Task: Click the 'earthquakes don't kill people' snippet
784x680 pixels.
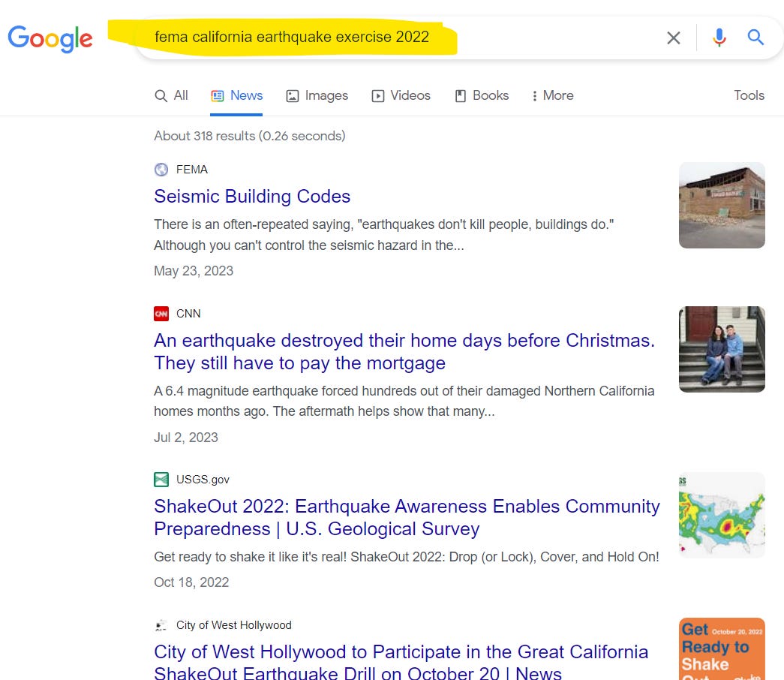Action: 383,235
